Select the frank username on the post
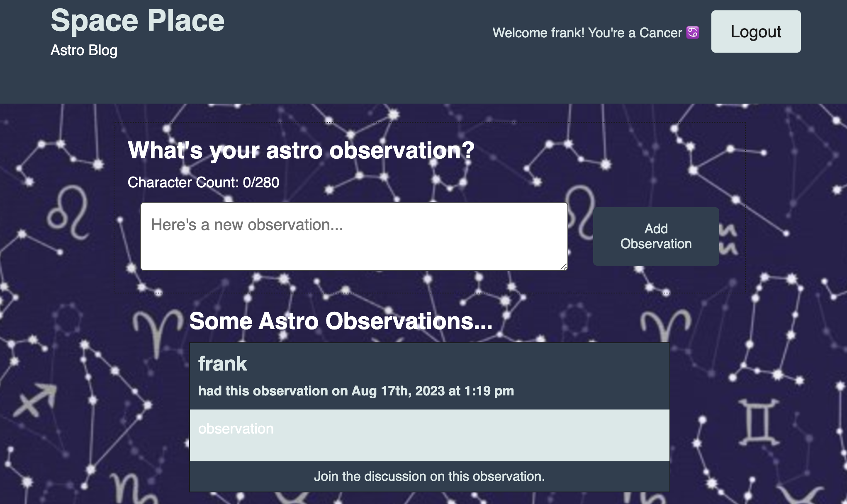 tap(222, 363)
